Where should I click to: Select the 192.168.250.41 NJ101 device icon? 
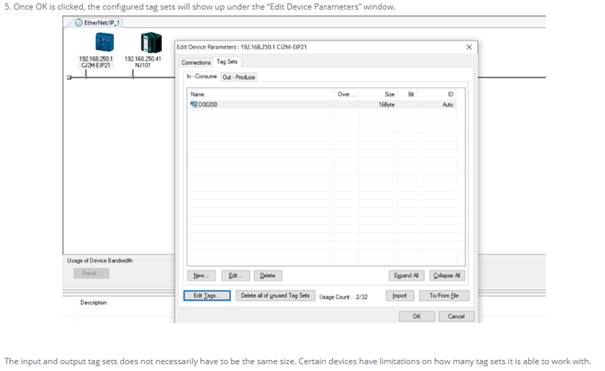coord(151,42)
